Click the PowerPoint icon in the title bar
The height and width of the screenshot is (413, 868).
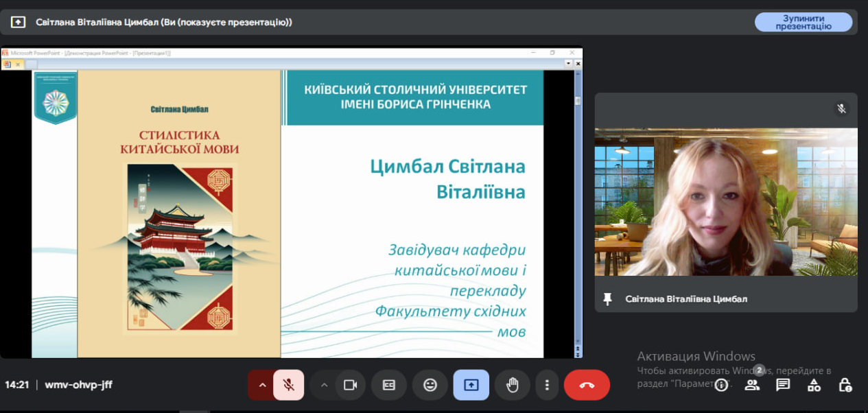tap(7, 51)
